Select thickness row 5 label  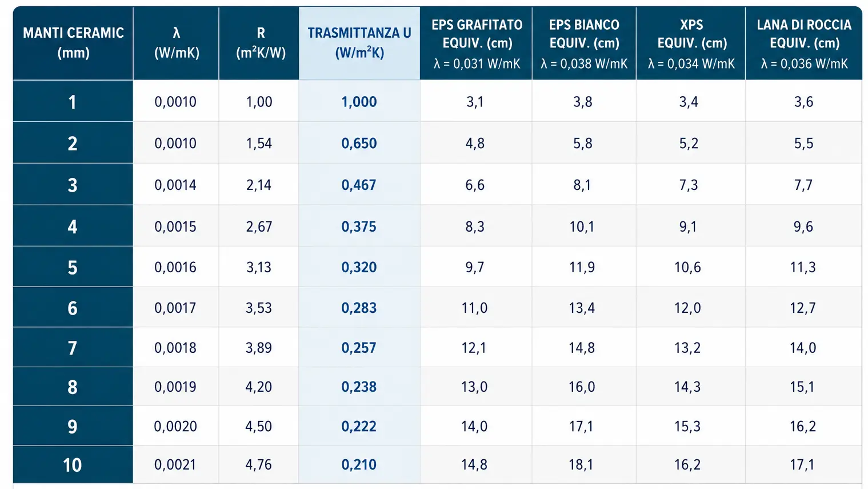click(73, 268)
